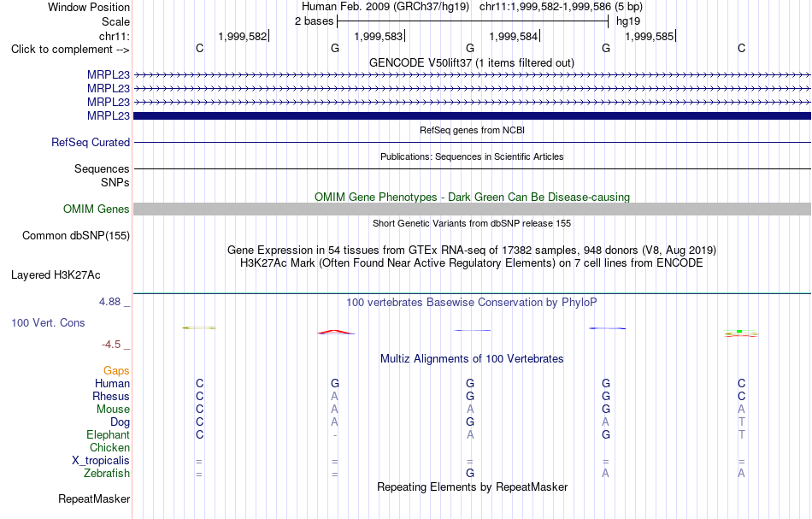The width and height of the screenshot is (812, 519).
Task: Select the Dog species label
Action: pyautogui.click(x=121, y=422)
